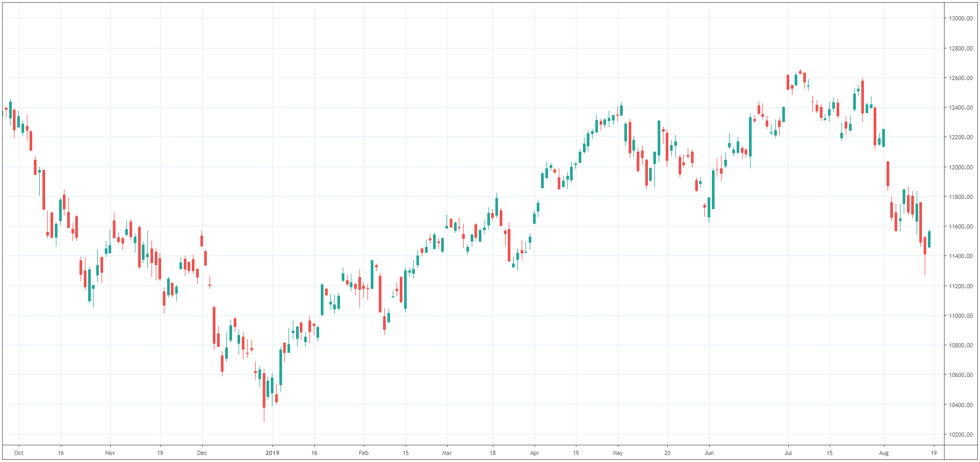
Task: Click the 10800.00 price axis label
Action: pyautogui.click(x=961, y=345)
